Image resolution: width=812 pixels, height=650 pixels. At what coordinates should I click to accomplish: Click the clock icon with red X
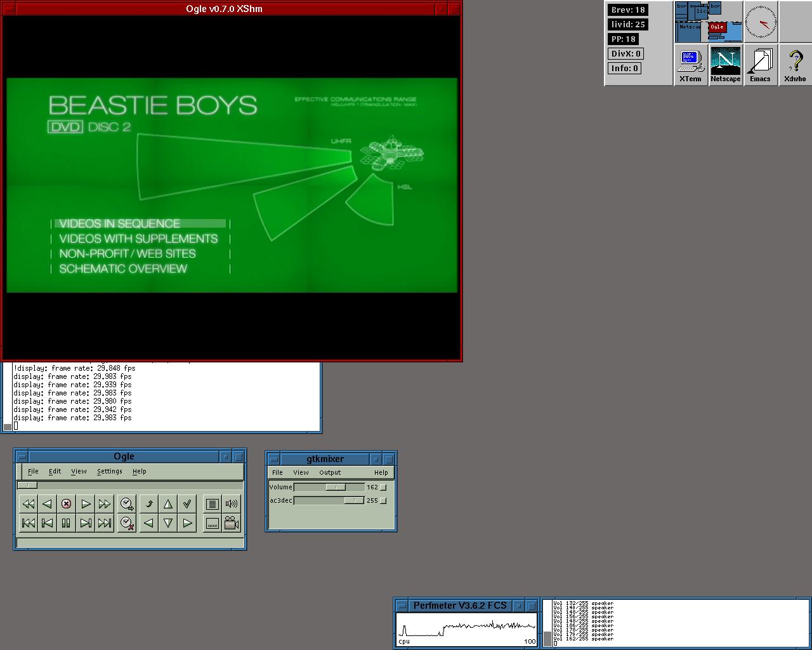(x=127, y=523)
